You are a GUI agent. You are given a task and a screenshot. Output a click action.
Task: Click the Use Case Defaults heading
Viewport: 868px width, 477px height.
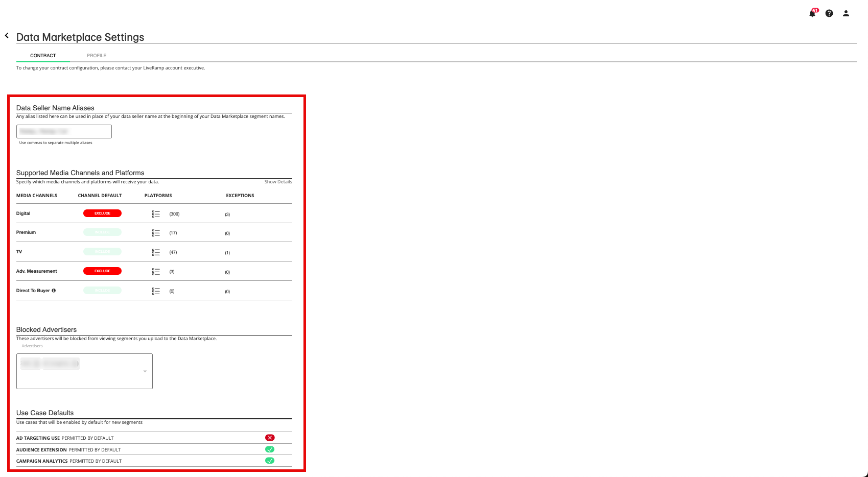[x=45, y=413]
